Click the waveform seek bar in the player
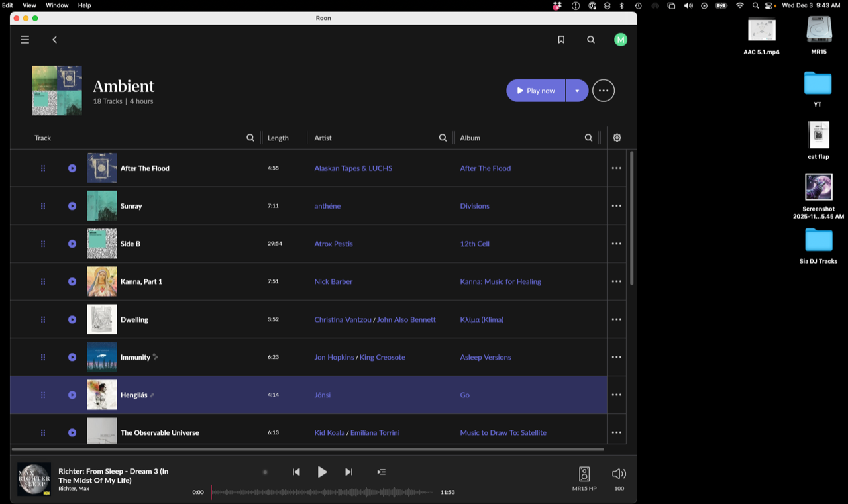 pyautogui.click(x=321, y=492)
